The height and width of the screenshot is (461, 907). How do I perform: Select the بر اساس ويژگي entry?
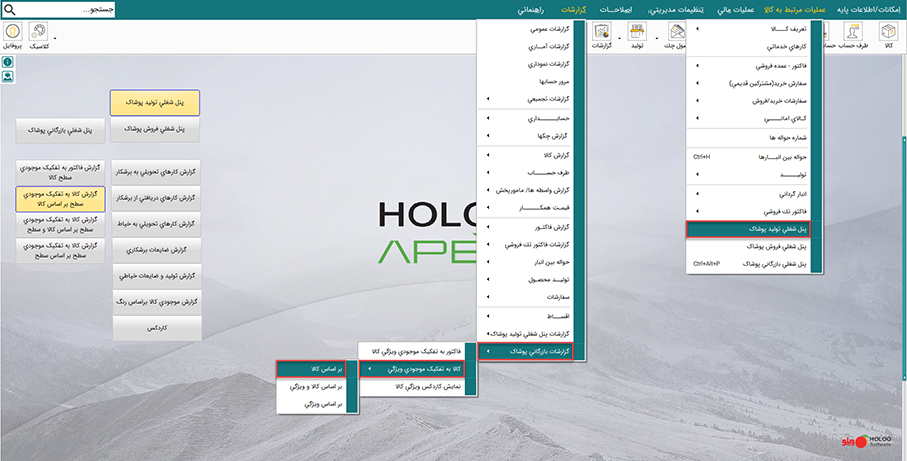coord(312,404)
